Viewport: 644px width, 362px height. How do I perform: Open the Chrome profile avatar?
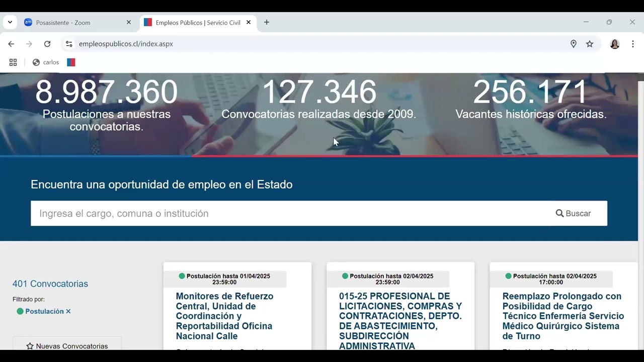615,44
